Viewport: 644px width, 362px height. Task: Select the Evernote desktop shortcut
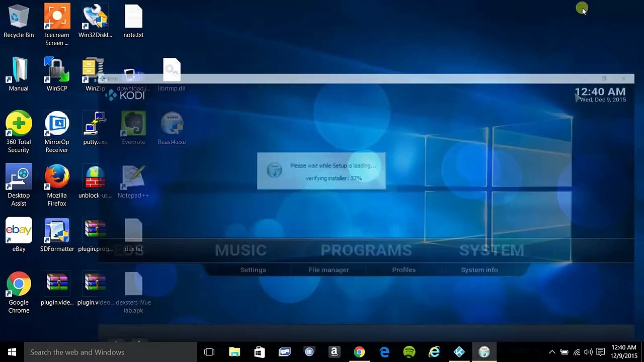point(133,129)
